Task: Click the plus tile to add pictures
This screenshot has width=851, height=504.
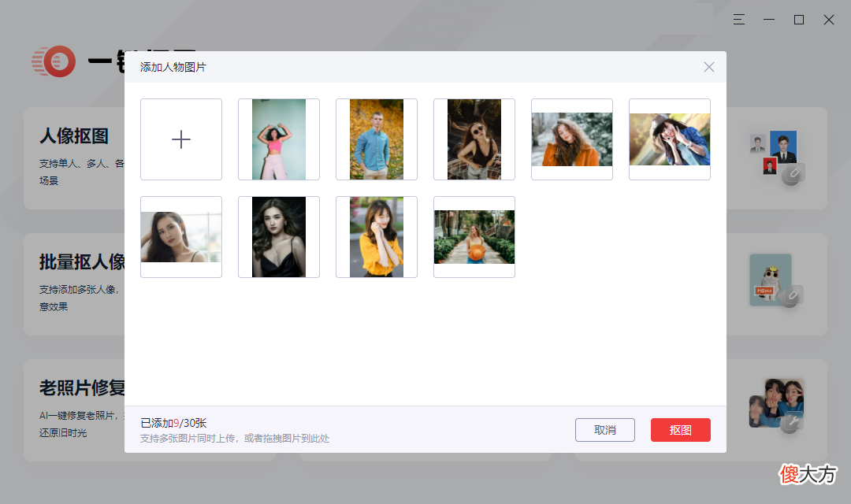Action: [181, 139]
